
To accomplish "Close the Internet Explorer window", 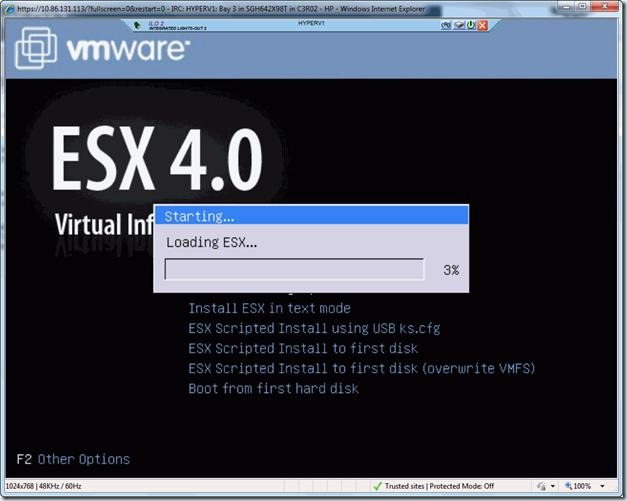I will coord(605,6).
